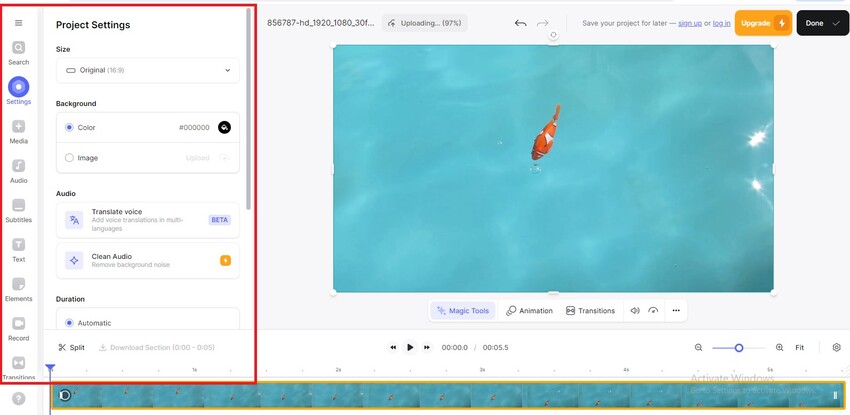Open the three-dots more options menu
Screen dimensions: 850x415
[676, 311]
